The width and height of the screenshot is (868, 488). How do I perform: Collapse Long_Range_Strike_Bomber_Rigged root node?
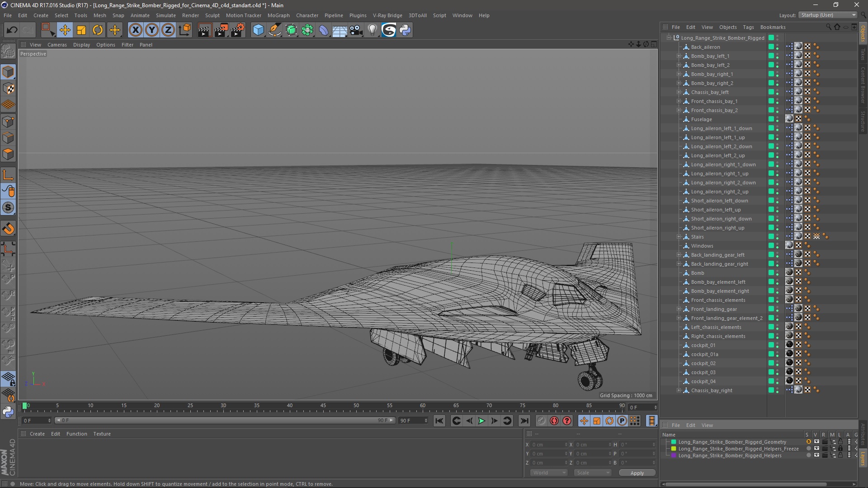(669, 38)
